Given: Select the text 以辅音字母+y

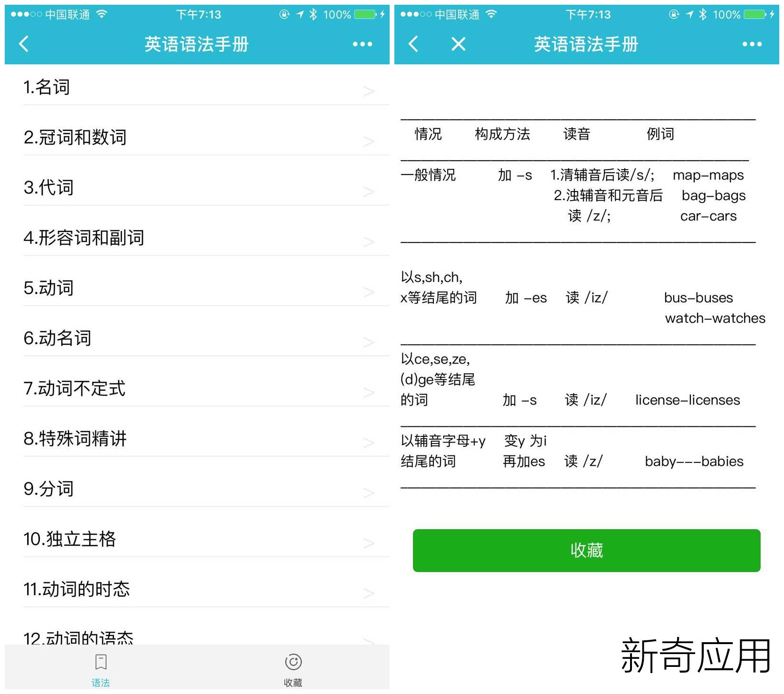Looking at the screenshot, I should [443, 441].
